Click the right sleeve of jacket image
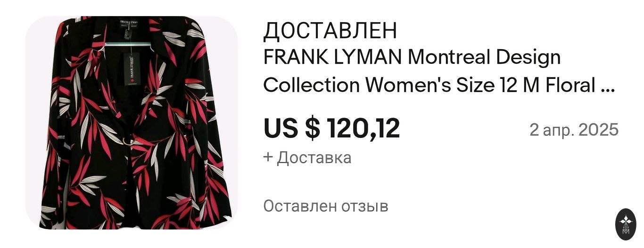Image resolution: width=644 pixels, height=248 pixels. pos(215,142)
